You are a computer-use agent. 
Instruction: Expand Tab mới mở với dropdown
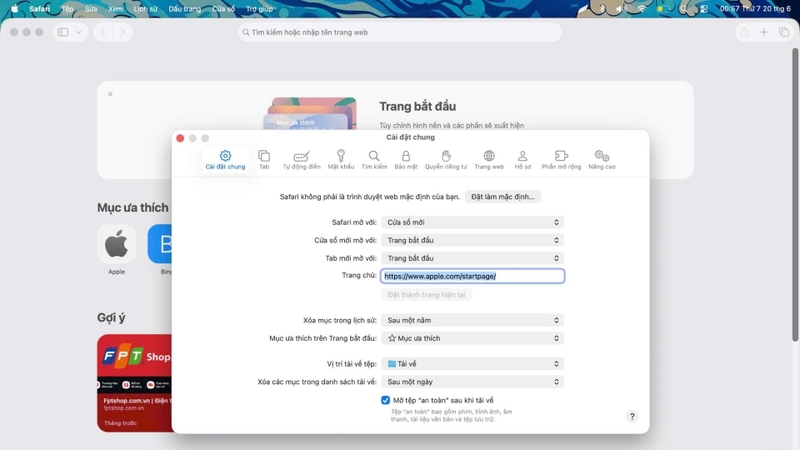(x=472, y=258)
